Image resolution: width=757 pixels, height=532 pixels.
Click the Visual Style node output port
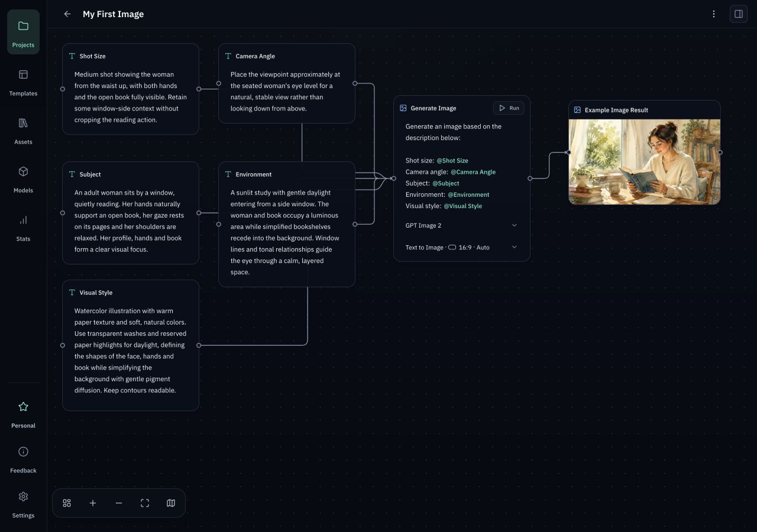pos(199,345)
